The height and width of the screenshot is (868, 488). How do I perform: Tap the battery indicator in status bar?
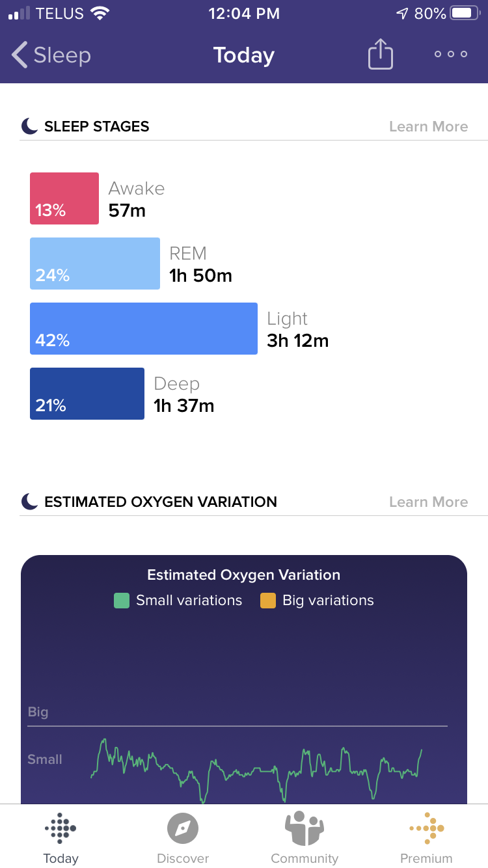point(463,13)
